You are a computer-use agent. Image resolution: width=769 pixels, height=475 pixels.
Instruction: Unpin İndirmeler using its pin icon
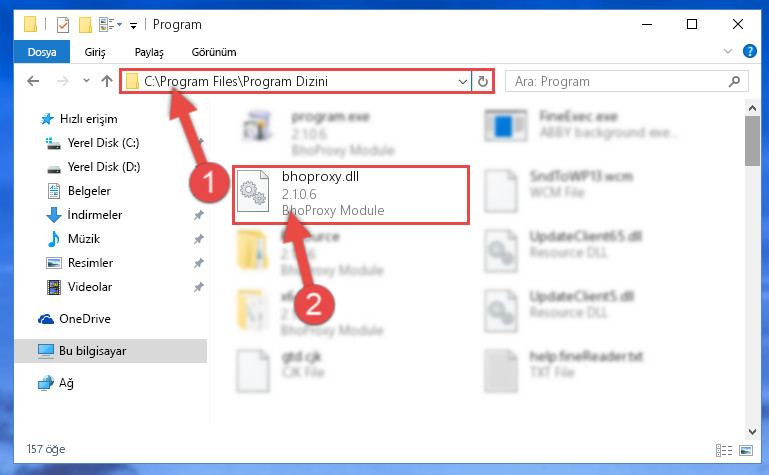199,215
